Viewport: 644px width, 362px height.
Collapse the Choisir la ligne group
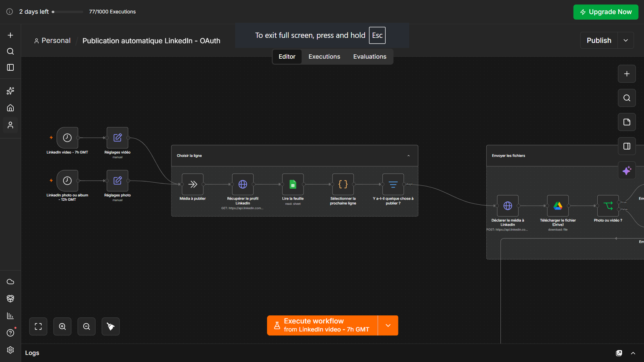tap(409, 156)
